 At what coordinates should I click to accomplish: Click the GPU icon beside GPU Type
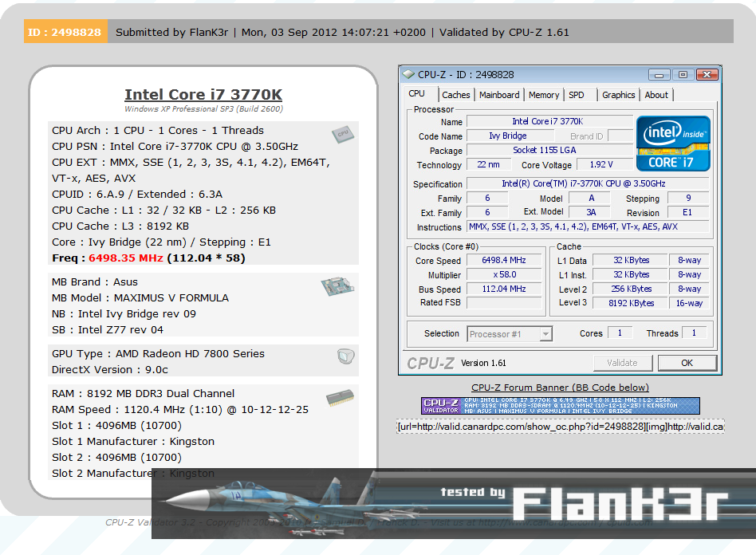tap(345, 356)
